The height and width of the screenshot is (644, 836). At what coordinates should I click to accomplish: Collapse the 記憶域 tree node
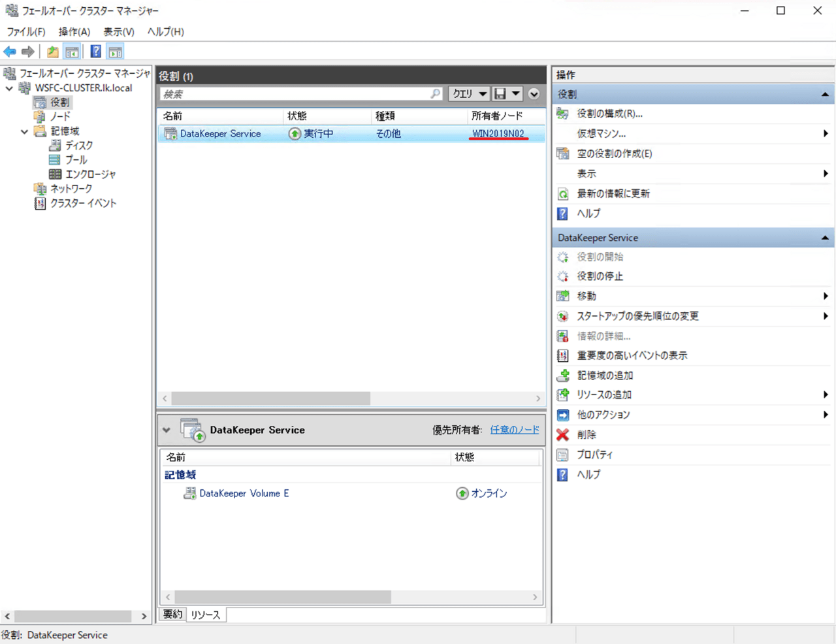tap(24, 131)
